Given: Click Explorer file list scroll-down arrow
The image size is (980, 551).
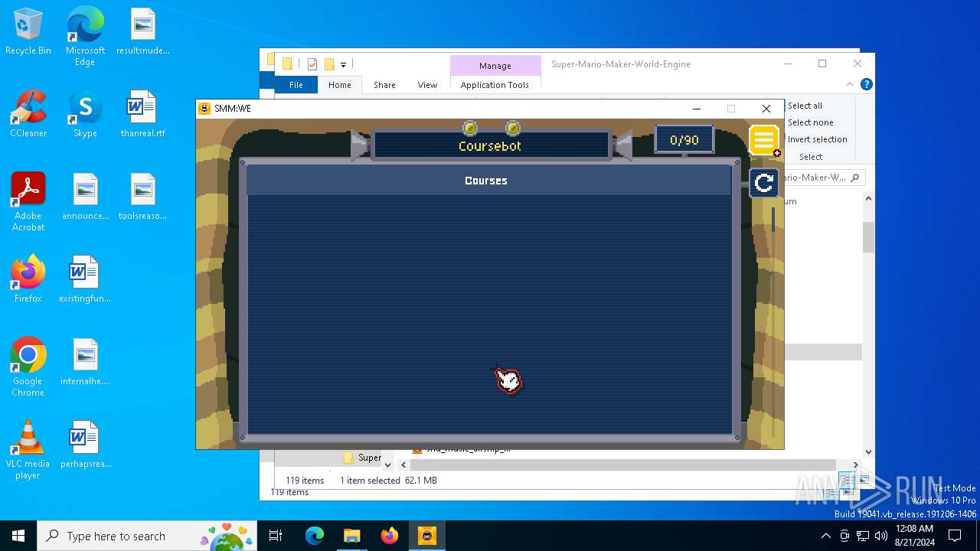Looking at the screenshot, I should (868, 452).
